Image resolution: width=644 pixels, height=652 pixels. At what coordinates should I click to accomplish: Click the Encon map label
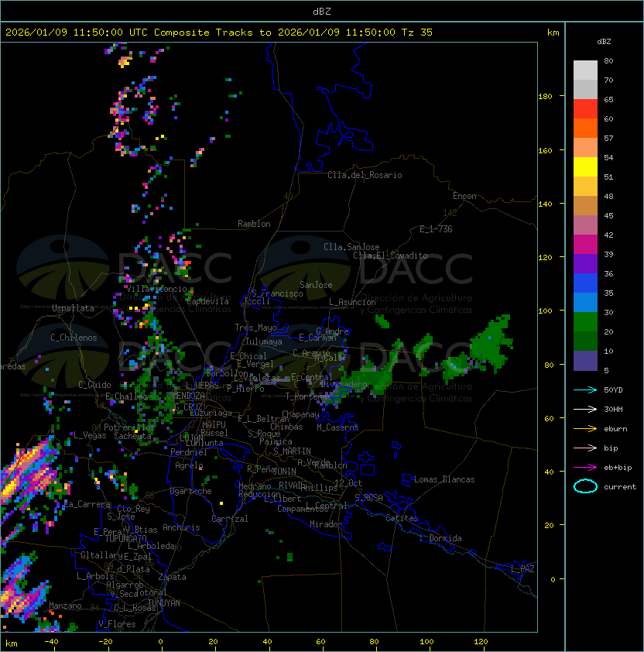[464, 196]
